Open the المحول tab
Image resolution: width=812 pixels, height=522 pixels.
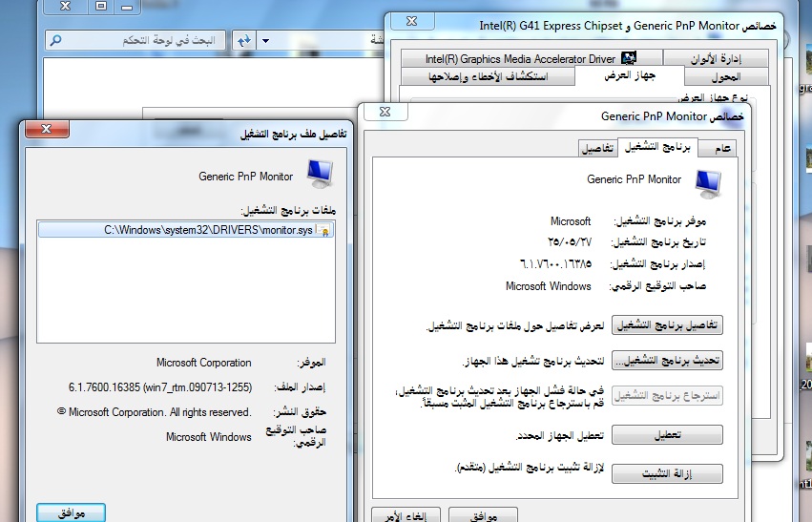pyautogui.click(x=726, y=77)
